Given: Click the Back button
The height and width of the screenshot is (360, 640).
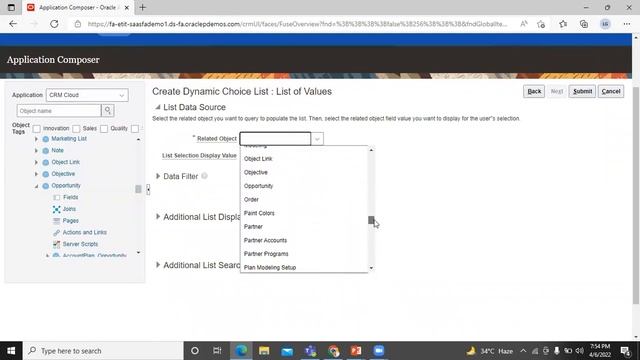Looking at the screenshot, I should (534, 91).
